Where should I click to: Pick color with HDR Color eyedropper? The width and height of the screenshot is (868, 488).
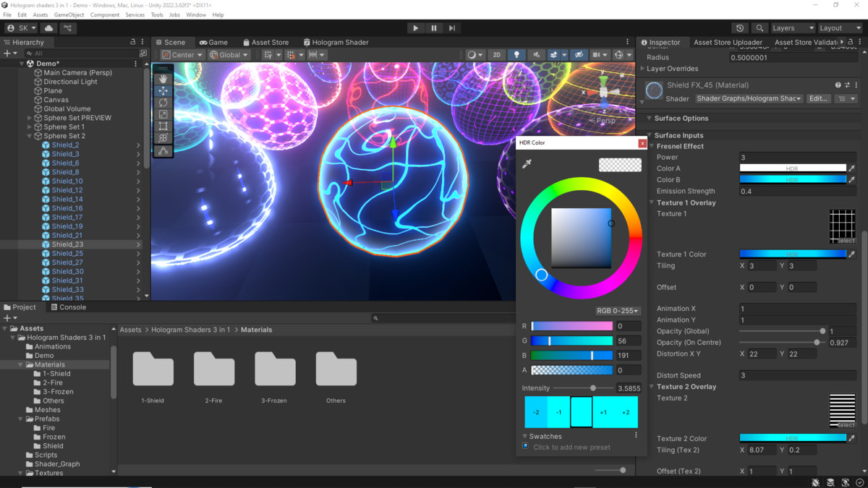(x=527, y=164)
